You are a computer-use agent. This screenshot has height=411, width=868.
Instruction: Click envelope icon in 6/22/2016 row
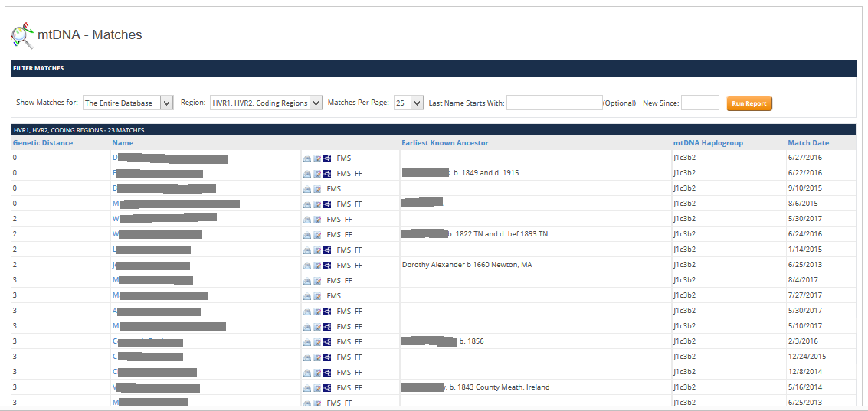coord(307,174)
